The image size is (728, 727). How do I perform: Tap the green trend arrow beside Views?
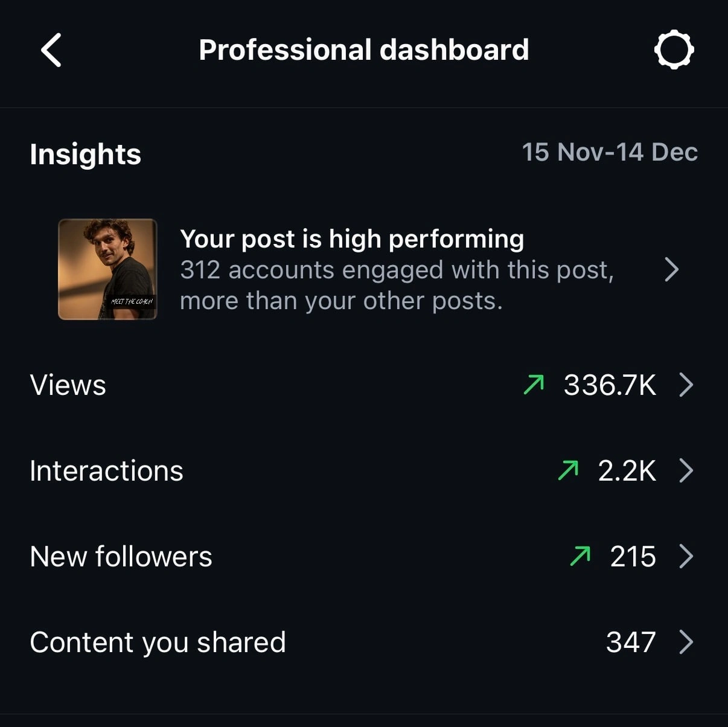tap(534, 385)
